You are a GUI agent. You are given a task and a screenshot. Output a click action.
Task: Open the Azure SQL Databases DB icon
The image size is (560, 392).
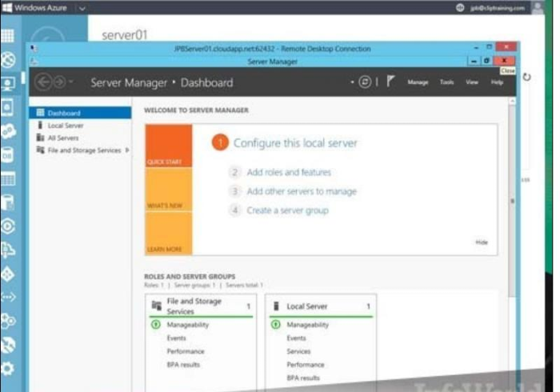(7, 155)
